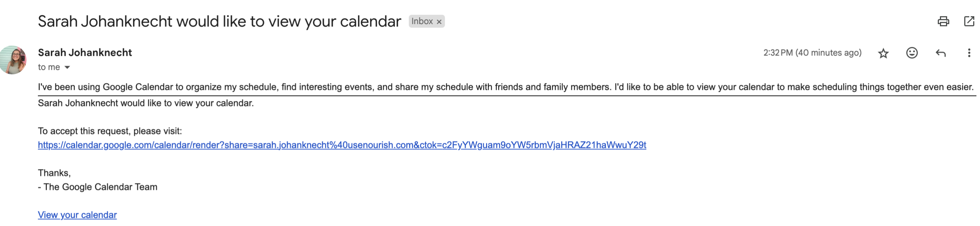
Task: Click the email subject heading
Action: [219, 21]
